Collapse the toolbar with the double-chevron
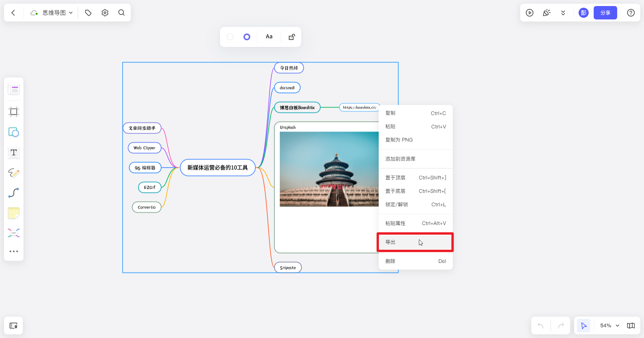644x338 pixels. click(x=563, y=12)
